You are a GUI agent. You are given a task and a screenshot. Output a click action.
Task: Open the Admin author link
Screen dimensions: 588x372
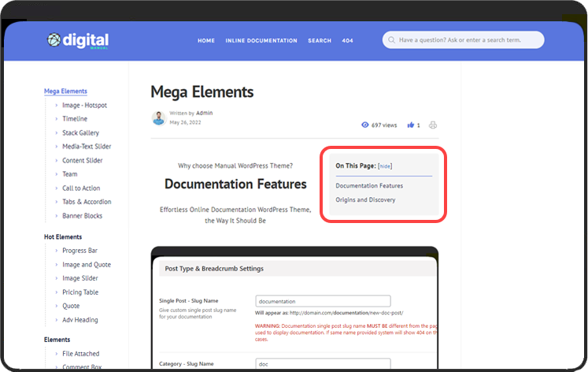tap(204, 113)
